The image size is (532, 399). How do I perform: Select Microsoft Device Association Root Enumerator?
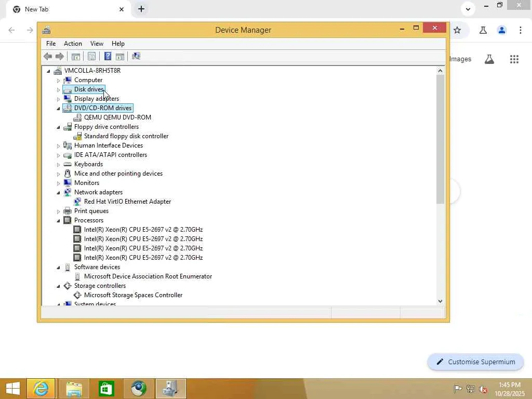(148, 276)
